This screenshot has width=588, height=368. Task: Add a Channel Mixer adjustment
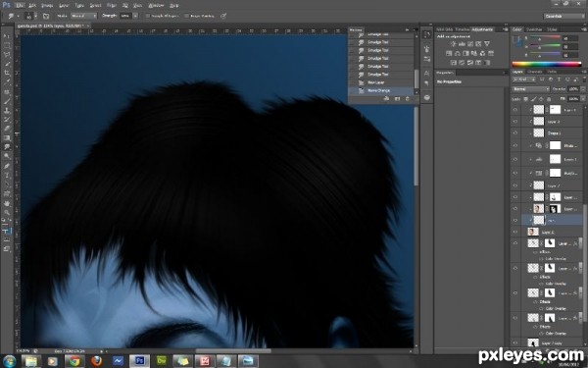point(482,53)
